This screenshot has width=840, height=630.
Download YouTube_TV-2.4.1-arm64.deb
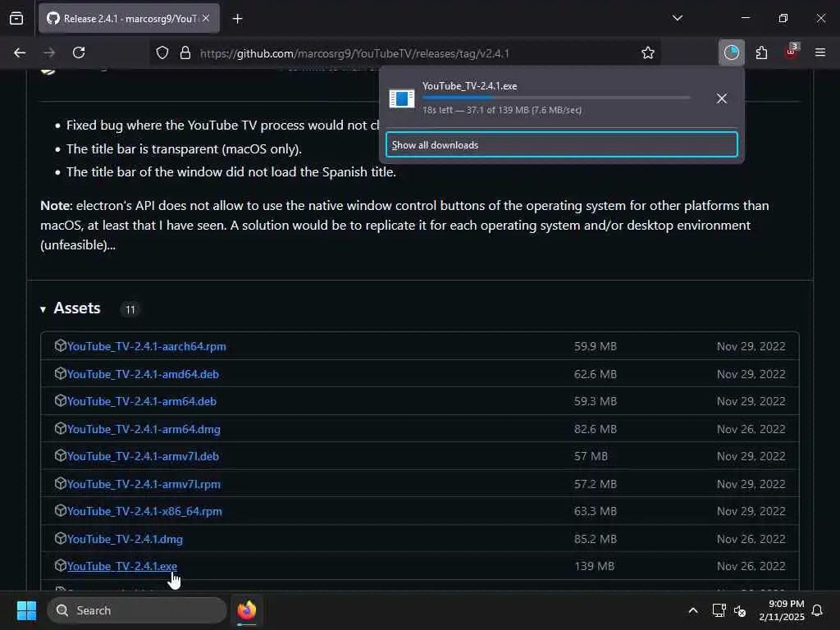(141, 402)
